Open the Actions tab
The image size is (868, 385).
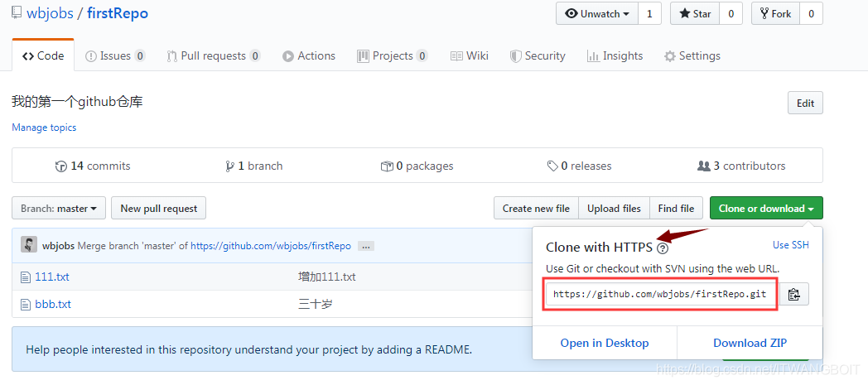click(309, 55)
